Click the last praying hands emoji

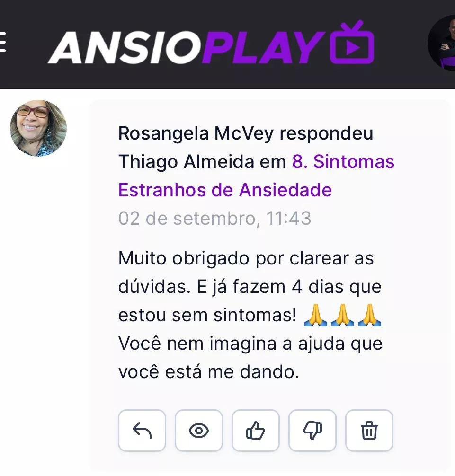[x=369, y=315]
